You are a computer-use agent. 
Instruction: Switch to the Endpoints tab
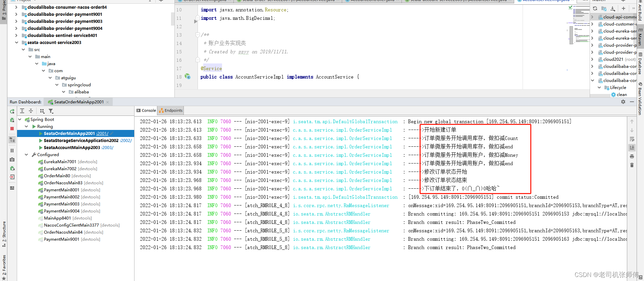(171, 110)
